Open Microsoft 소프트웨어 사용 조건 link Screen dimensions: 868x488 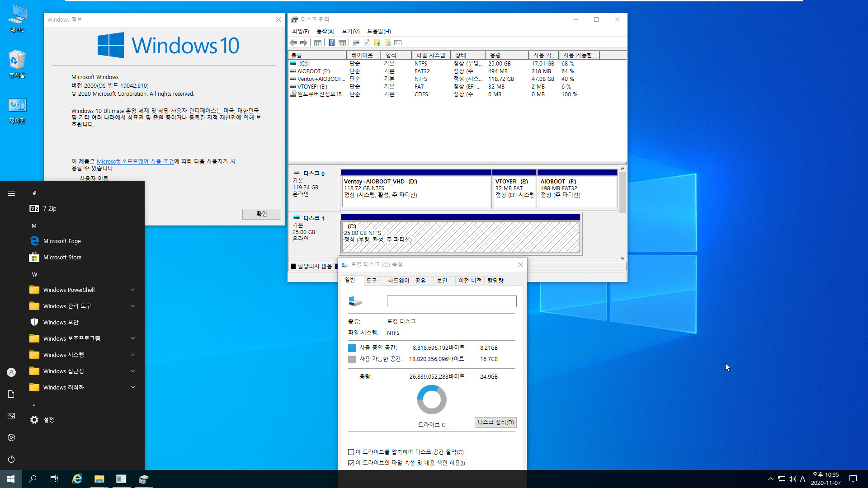[135, 161]
